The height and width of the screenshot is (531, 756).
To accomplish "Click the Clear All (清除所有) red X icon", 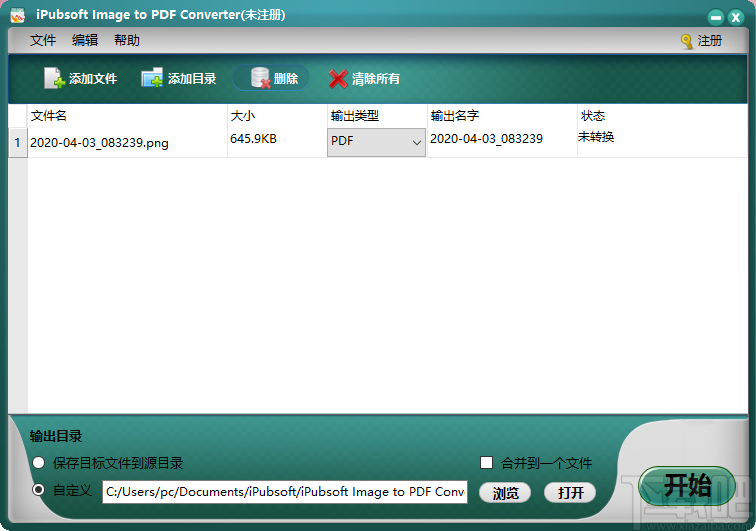I will tap(338, 79).
